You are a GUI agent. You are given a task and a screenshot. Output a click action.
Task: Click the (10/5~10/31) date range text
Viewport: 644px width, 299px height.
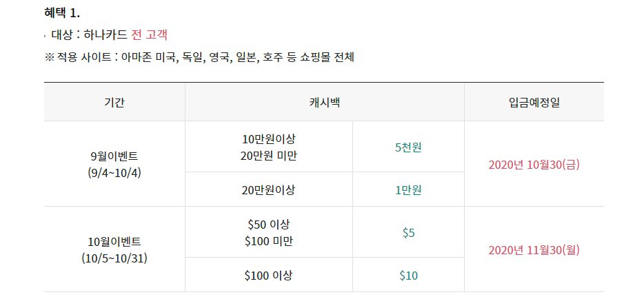coord(114,258)
